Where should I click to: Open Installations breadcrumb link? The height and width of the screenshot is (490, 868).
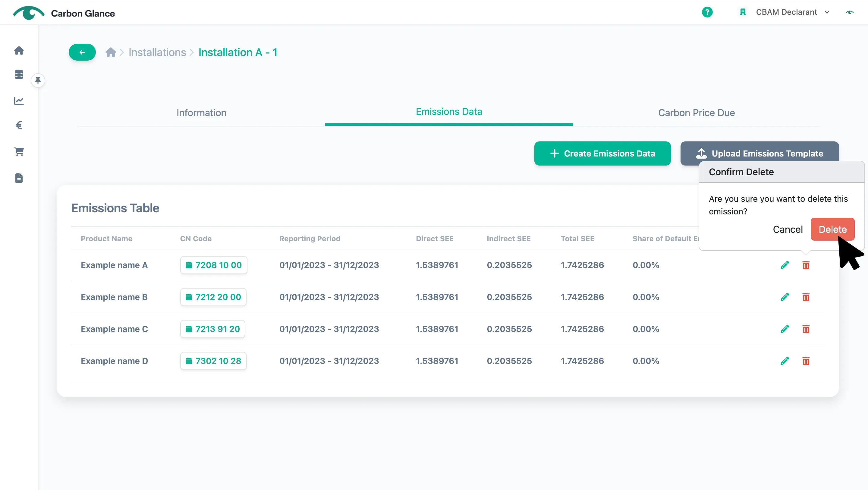[157, 52]
